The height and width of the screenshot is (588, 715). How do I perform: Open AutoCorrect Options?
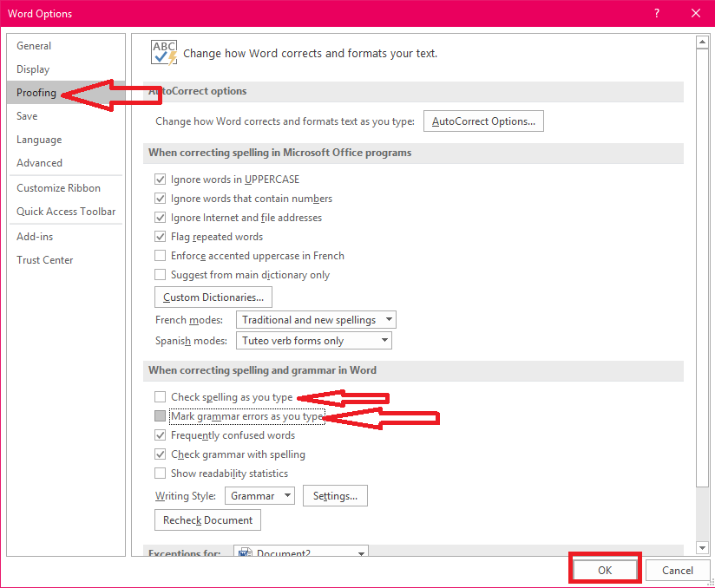(483, 121)
